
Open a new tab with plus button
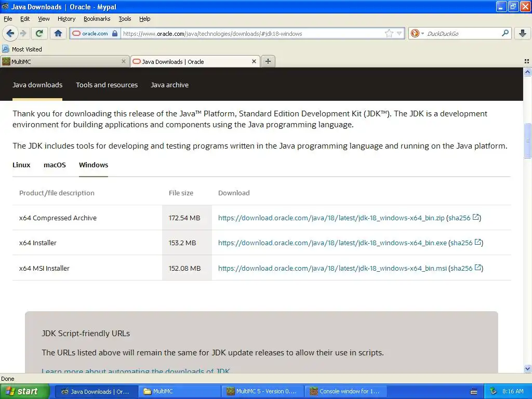tap(268, 61)
